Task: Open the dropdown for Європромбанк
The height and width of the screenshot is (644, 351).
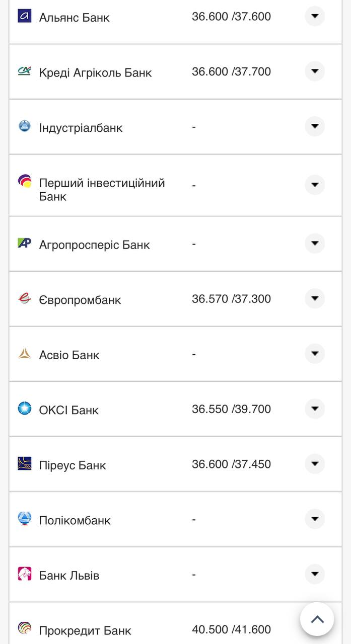Action: click(314, 298)
